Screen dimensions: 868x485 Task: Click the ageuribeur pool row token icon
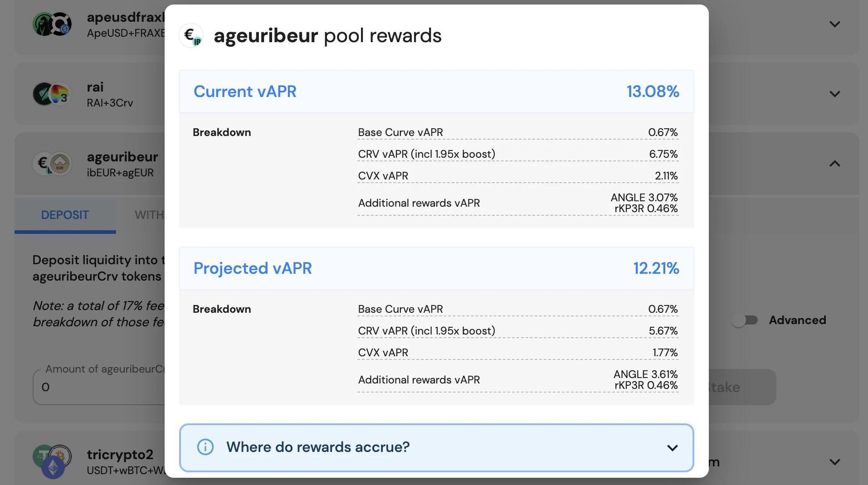(x=52, y=164)
